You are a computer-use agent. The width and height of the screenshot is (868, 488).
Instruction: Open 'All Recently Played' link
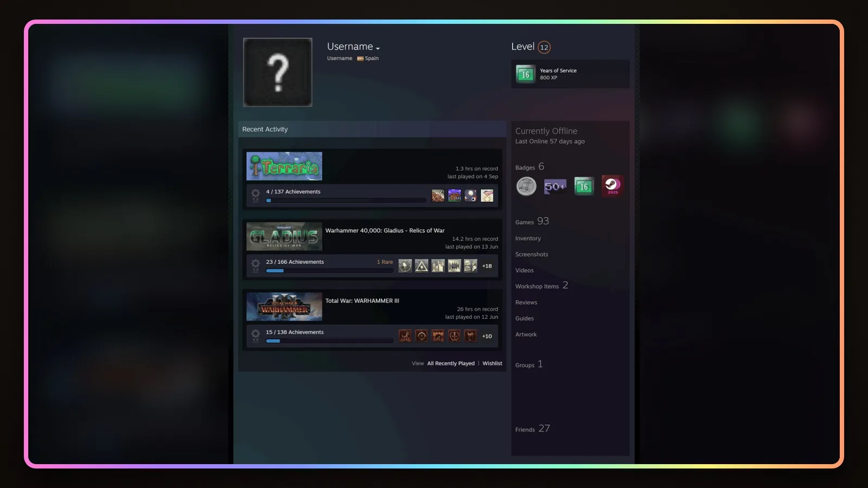click(x=451, y=363)
